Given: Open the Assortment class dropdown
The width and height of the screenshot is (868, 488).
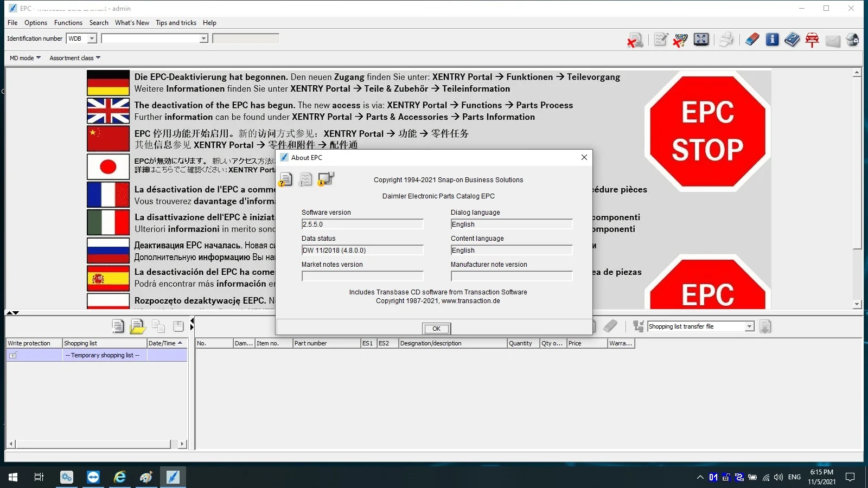Looking at the screenshot, I should 75,58.
